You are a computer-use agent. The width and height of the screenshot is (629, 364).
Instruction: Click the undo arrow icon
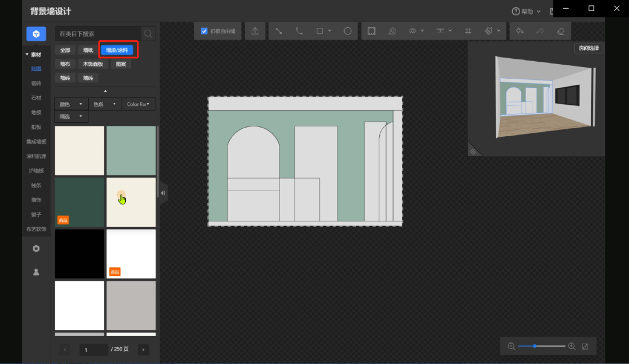pyautogui.click(x=520, y=31)
